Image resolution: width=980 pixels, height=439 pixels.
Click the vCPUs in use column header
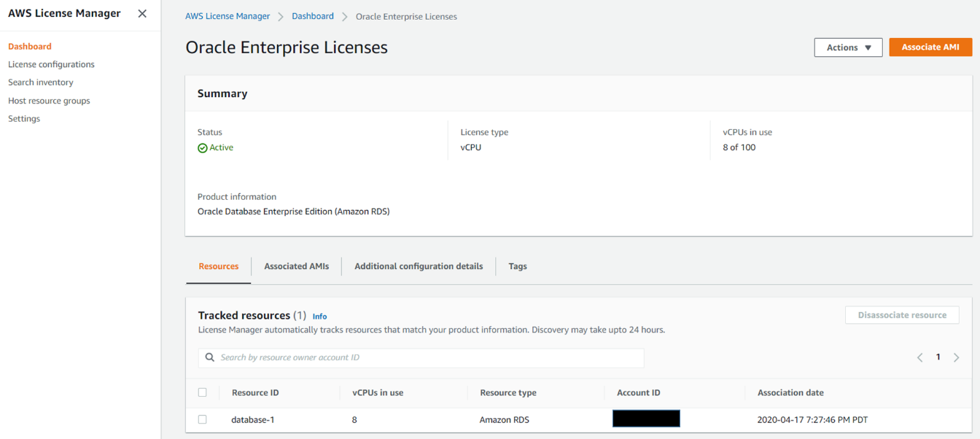378,392
